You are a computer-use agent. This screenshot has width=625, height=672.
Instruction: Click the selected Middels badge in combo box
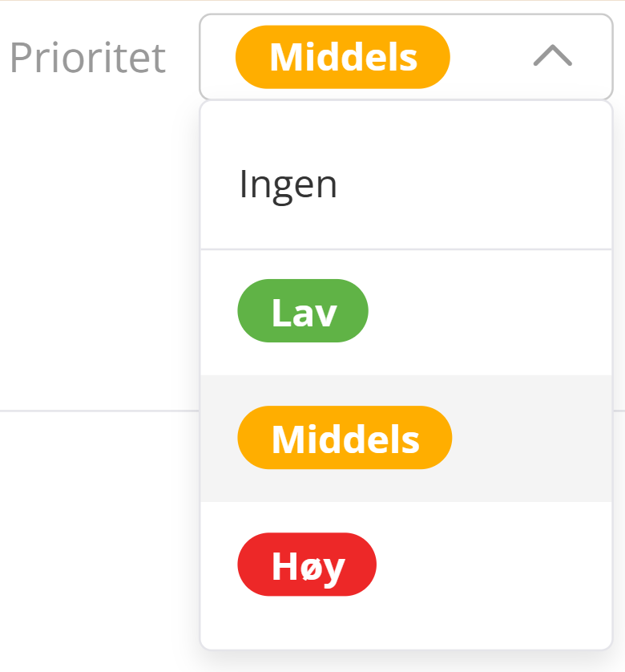coord(343,57)
